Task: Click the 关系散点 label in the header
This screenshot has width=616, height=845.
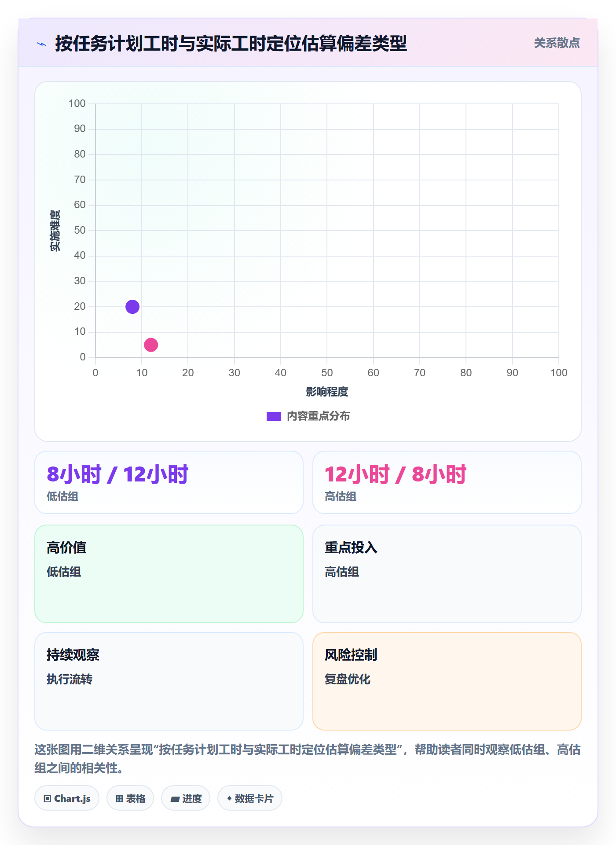Action: [x=557, y=43]
